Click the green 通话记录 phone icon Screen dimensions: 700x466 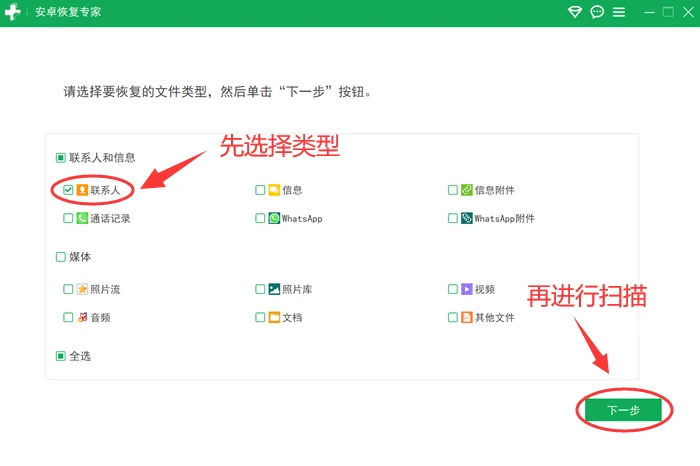(82, 218)
